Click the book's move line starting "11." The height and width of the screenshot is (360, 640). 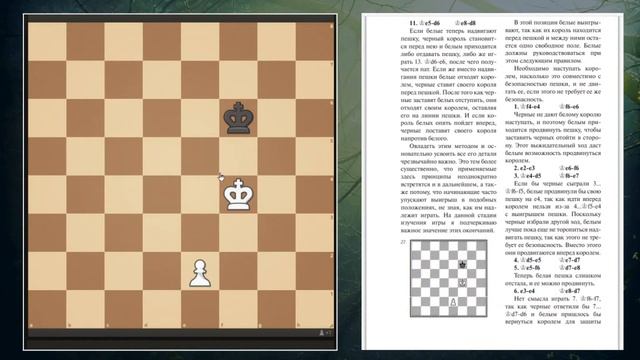[443, 23]
